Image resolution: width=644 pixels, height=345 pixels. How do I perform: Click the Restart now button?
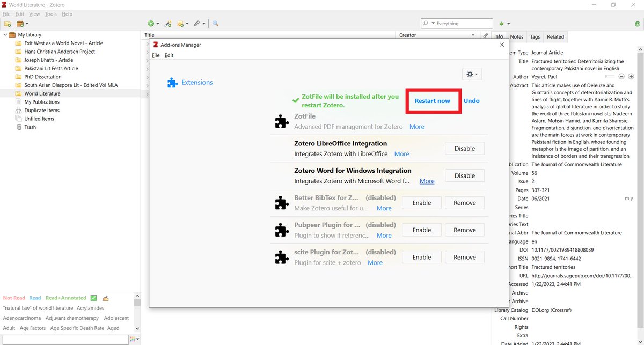[x=433, y=100]
